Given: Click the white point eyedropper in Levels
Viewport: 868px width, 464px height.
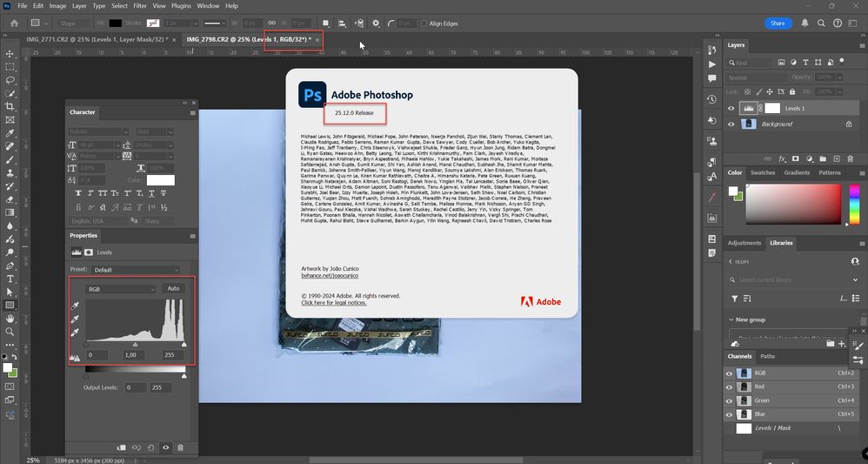Looking at the screenshot, I should (75, 333).
